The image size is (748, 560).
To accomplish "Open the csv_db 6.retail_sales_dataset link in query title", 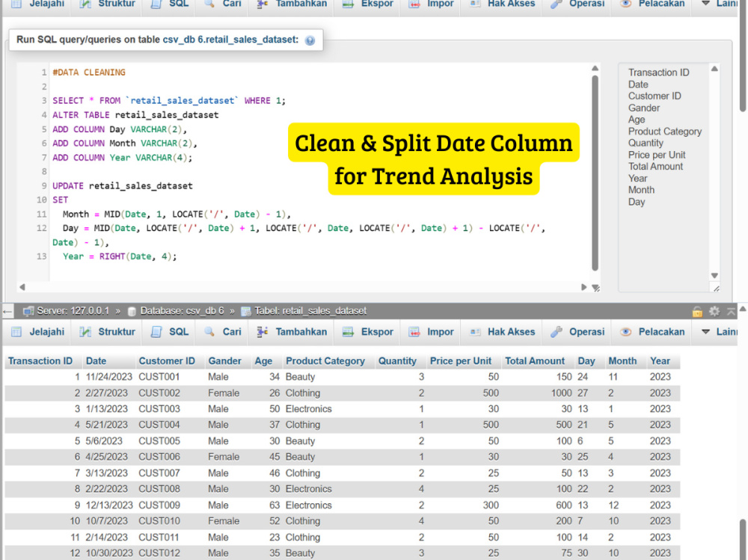I will (230, 40).
